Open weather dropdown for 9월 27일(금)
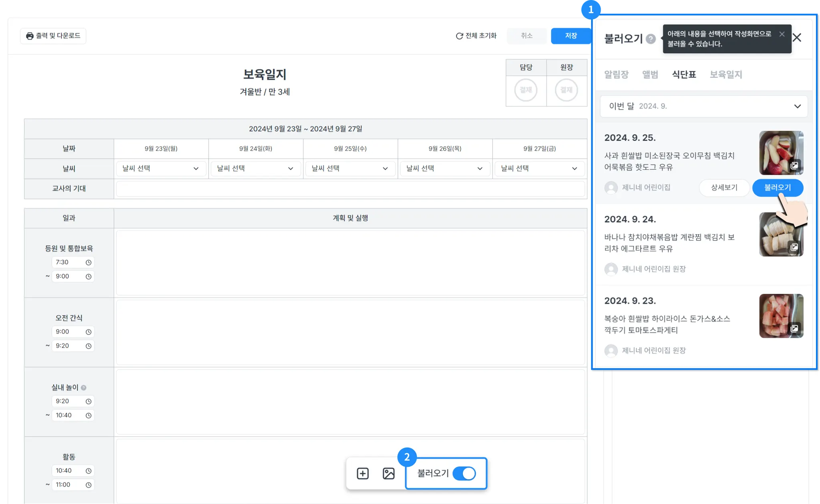The image size is (820, 504). pyautogui.click(x=539, y=169)
